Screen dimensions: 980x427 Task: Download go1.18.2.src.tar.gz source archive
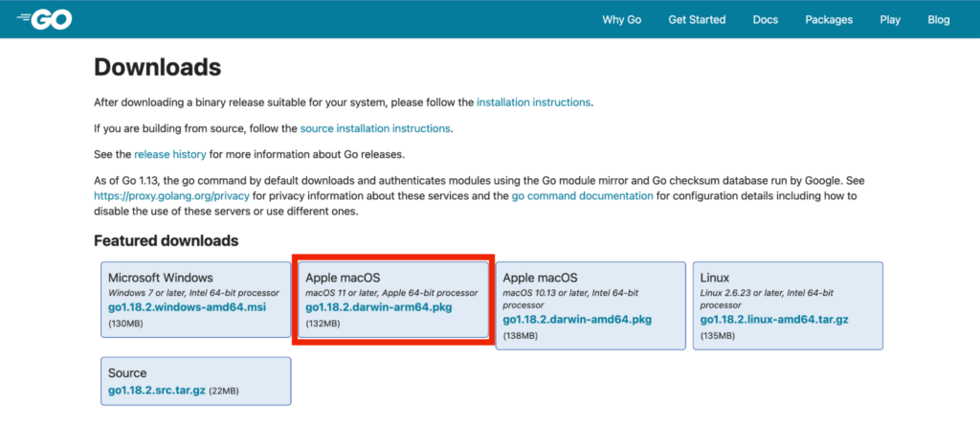[157, 390]
